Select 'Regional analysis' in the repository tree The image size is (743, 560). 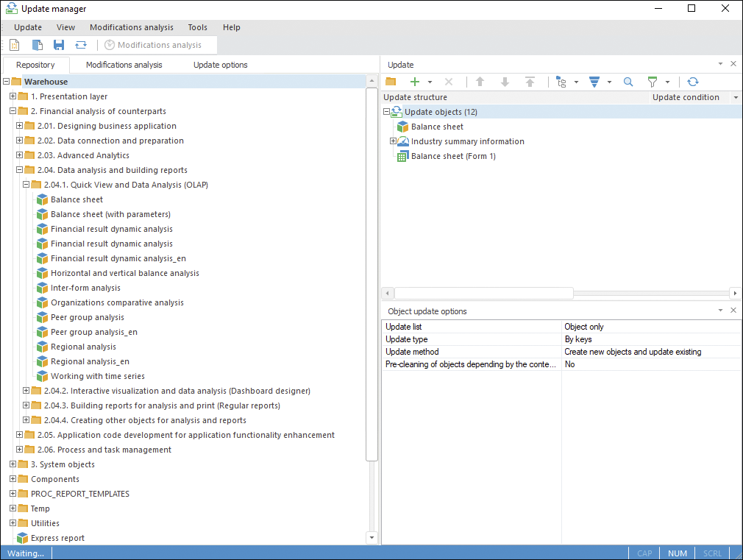point(83,347)
